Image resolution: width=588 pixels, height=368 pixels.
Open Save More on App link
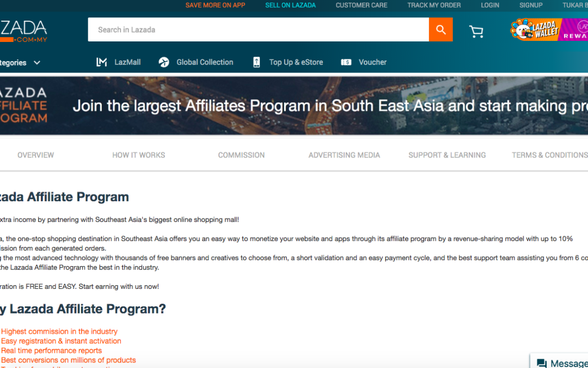coord(215,5)
